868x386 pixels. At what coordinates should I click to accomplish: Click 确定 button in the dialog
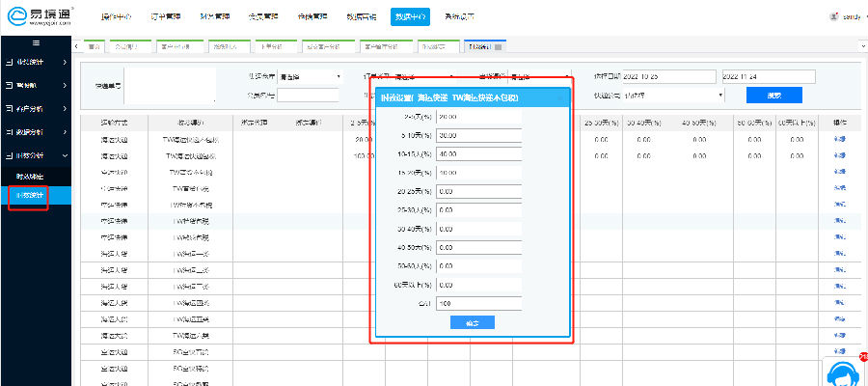pyautogui.click(x=472, y=322)
